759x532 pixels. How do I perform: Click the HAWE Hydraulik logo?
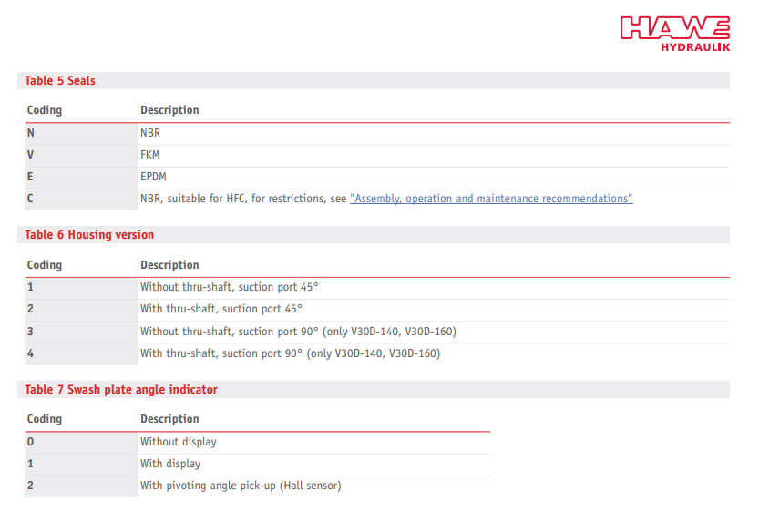tap(674, 34)
